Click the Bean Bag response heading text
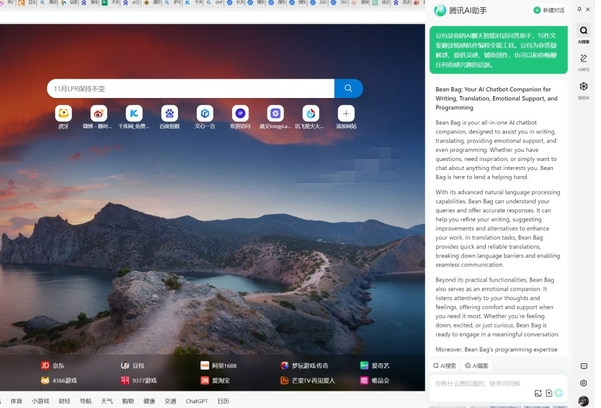Image resolution: width=601 pixels, height=408 pixels. (x=496, y=98)
